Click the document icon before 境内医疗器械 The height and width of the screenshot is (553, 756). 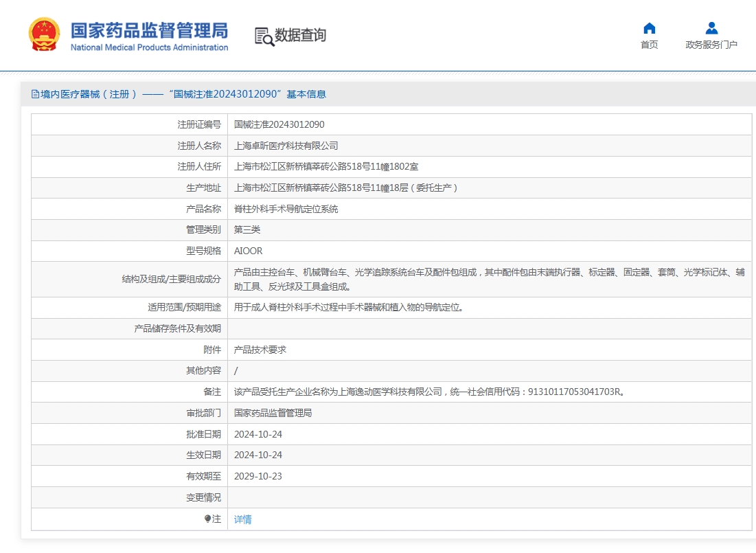(35, 94)
